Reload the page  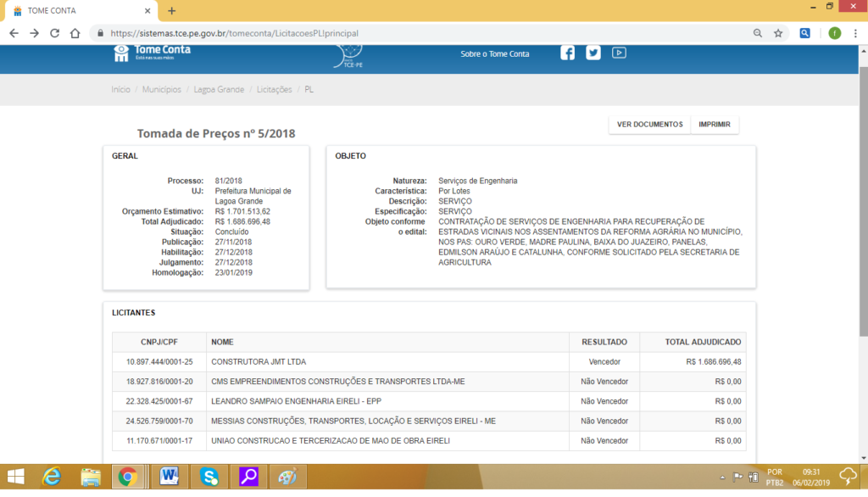point(55,33)
